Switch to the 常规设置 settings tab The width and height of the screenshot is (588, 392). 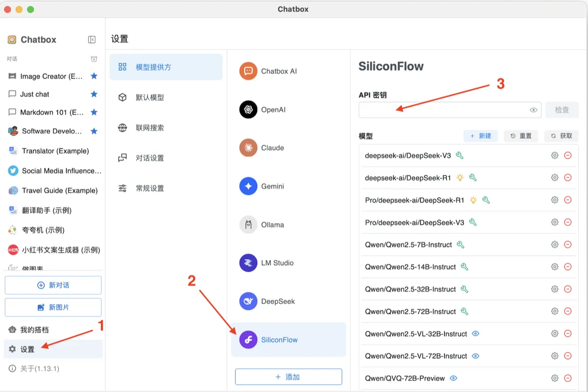[166, 188]
